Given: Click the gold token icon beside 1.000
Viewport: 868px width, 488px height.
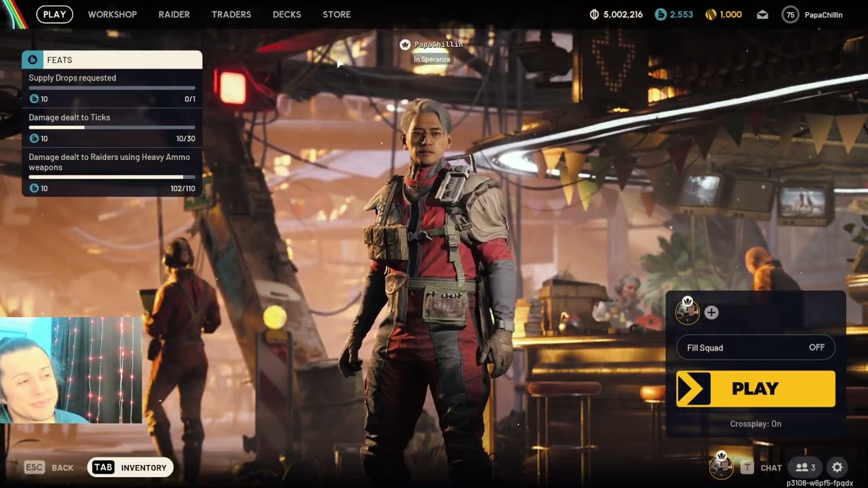Looking at the screenshot, I should (711, 14).
